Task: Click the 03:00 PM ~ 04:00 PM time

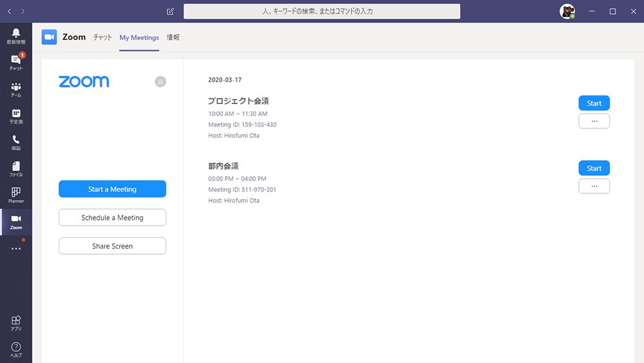Action: coord(238,179)
